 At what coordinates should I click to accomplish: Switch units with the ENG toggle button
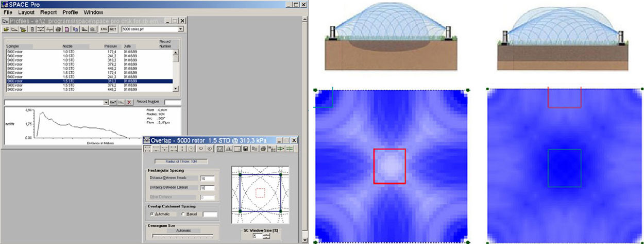pyautogui.click(x=103, y=29)
